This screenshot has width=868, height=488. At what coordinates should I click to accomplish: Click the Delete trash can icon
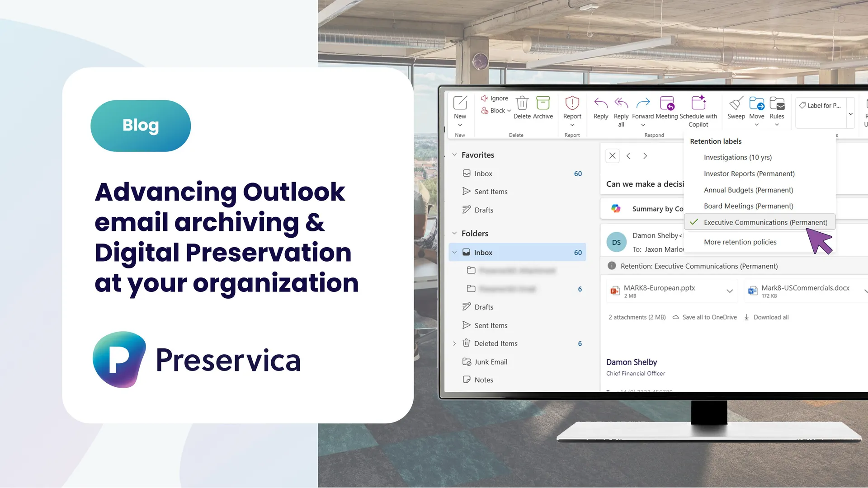point(522,103)
